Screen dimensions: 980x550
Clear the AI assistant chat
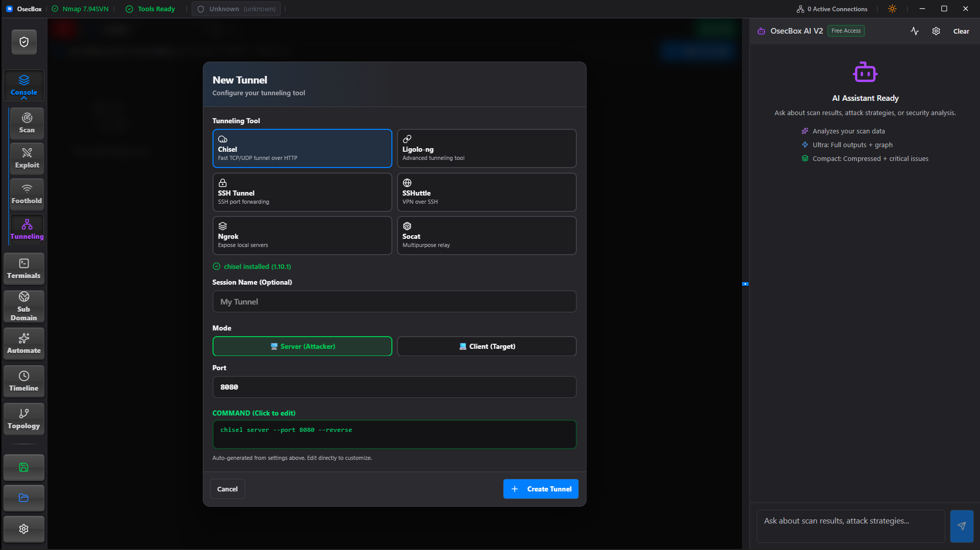[961, 31]
